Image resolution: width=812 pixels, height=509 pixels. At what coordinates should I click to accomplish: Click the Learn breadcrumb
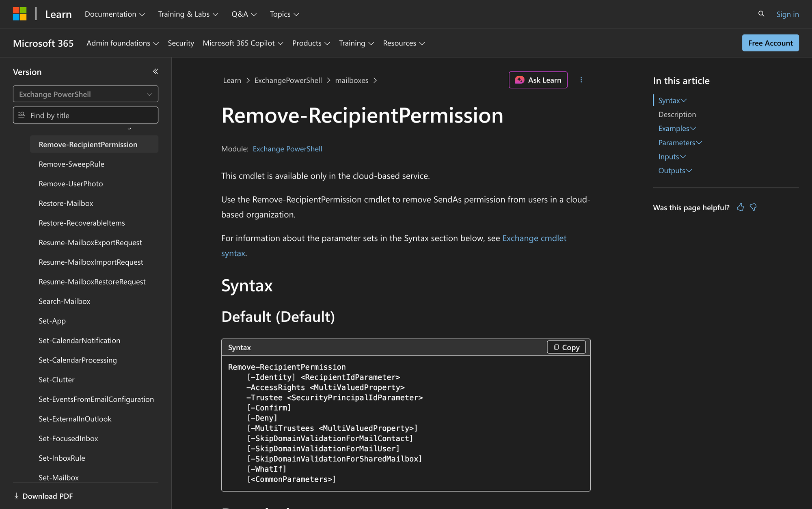(232, 80)
